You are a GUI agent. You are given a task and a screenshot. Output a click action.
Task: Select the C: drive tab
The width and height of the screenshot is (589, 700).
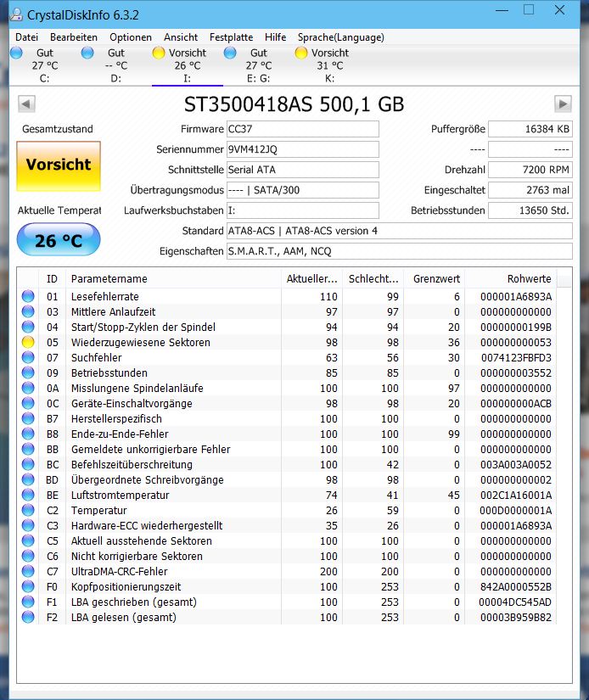click(x=45, y=65)
